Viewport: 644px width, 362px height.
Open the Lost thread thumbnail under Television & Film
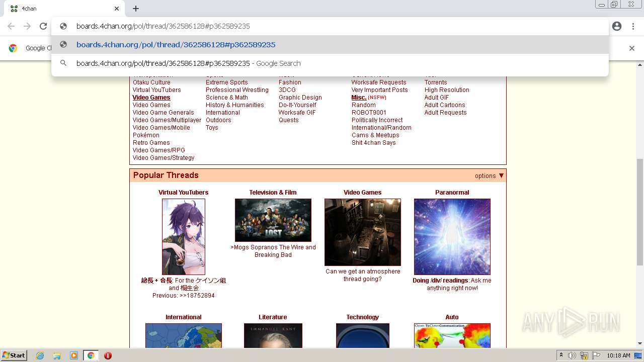coord(273,220)
